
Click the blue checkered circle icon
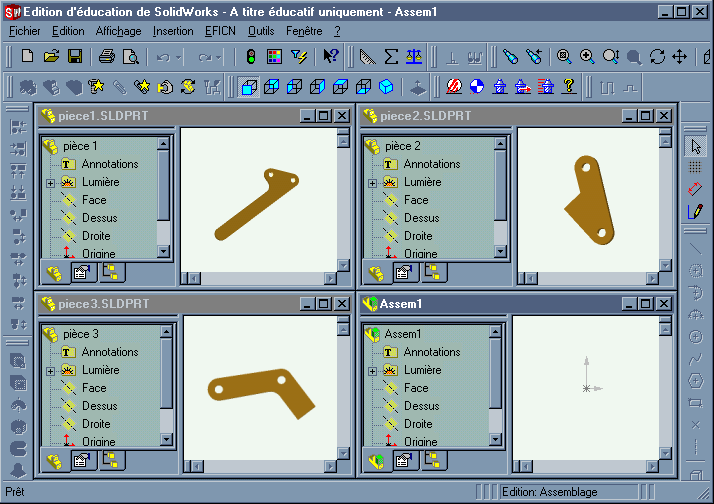477,86
